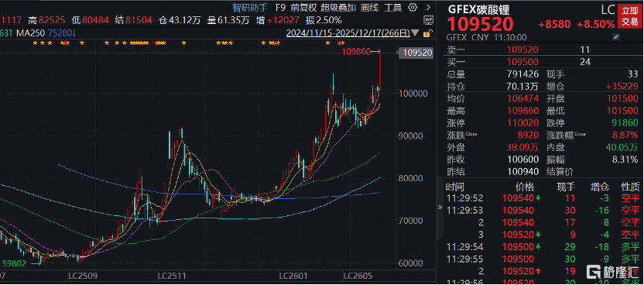Select the 11:29:54 tick row
The height and width of the screenshot is (285, 644).
tap(543, 247)
